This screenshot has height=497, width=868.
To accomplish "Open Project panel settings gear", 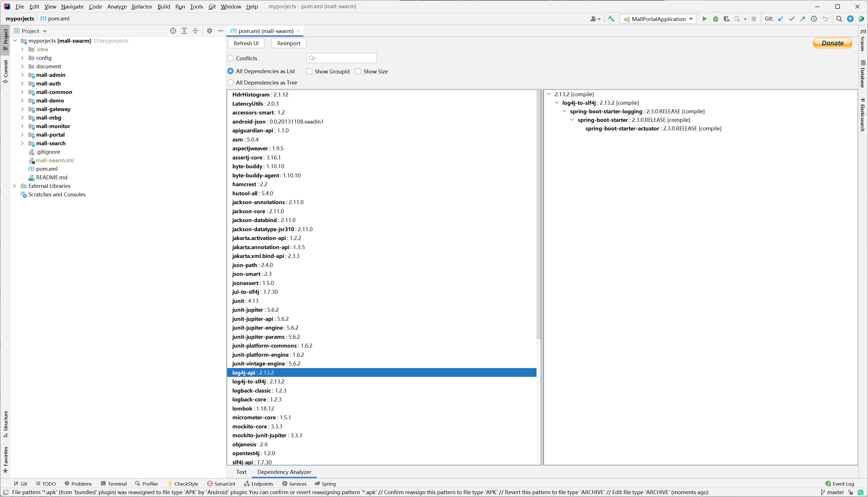I will click(x=210, y=31).
